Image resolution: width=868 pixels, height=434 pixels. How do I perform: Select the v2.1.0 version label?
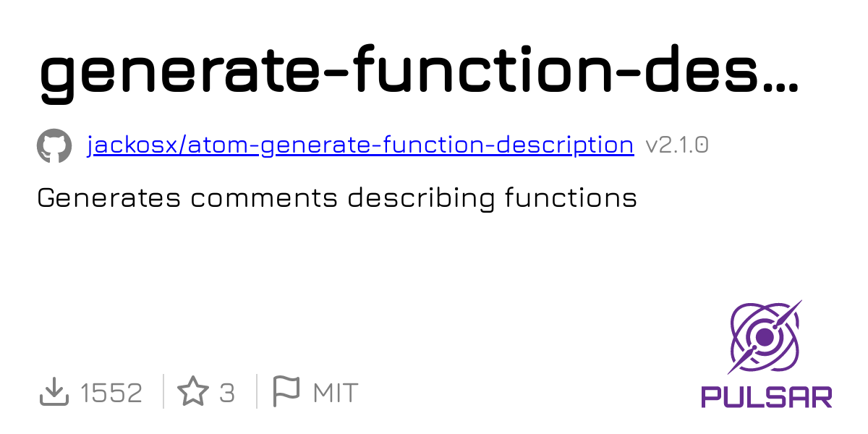coord(677,145)
